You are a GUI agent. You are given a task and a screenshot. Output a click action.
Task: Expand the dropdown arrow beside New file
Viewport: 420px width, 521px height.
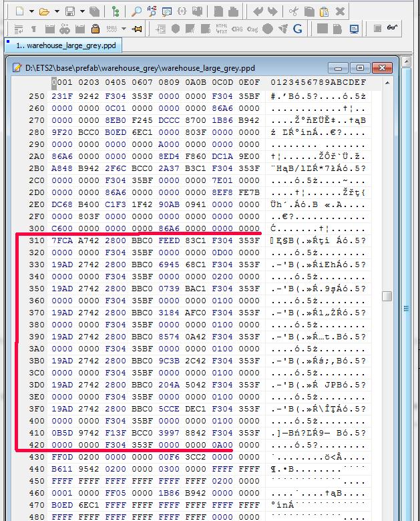click(30, 11)
